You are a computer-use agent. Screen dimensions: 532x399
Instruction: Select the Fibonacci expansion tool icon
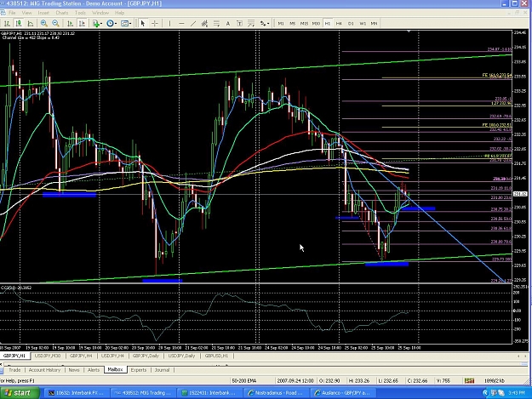pos(251,23)
